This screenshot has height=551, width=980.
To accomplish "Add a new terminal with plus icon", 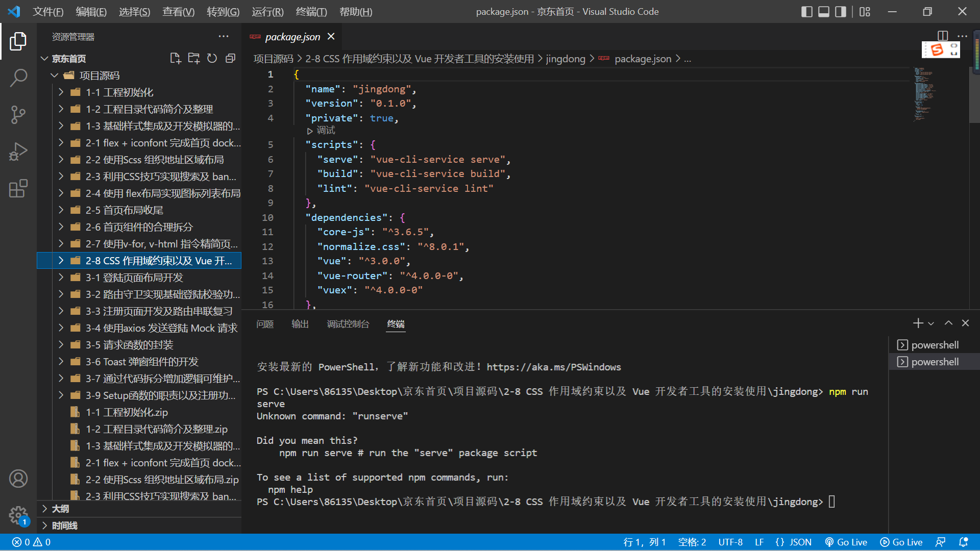I will (918, 323).
